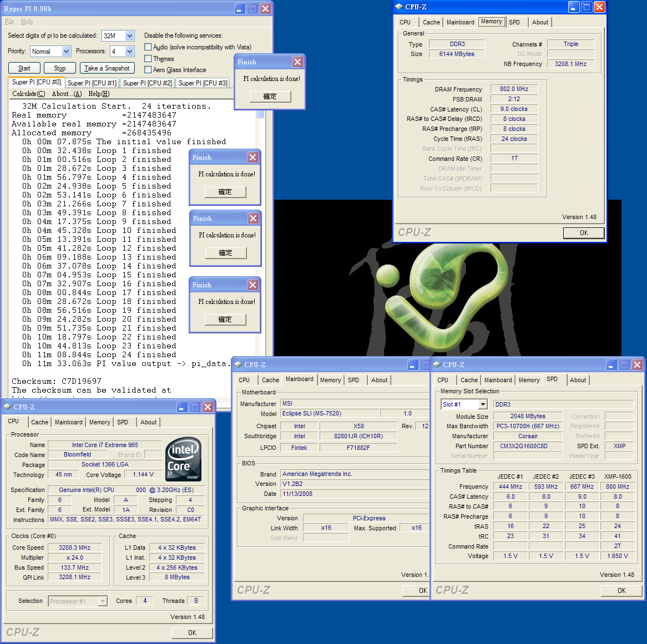Switch to Super PI [CPU #2] tab
647x644 pixels.
[x=147, y=83]
